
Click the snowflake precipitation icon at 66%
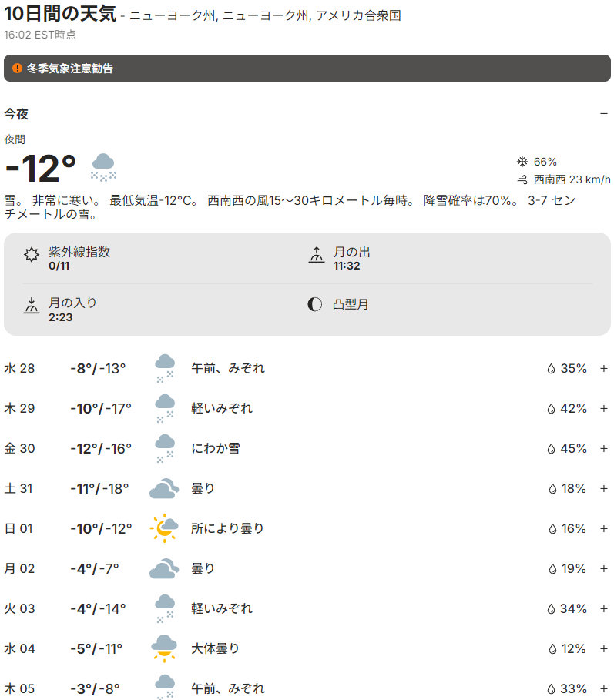point(522,162)
